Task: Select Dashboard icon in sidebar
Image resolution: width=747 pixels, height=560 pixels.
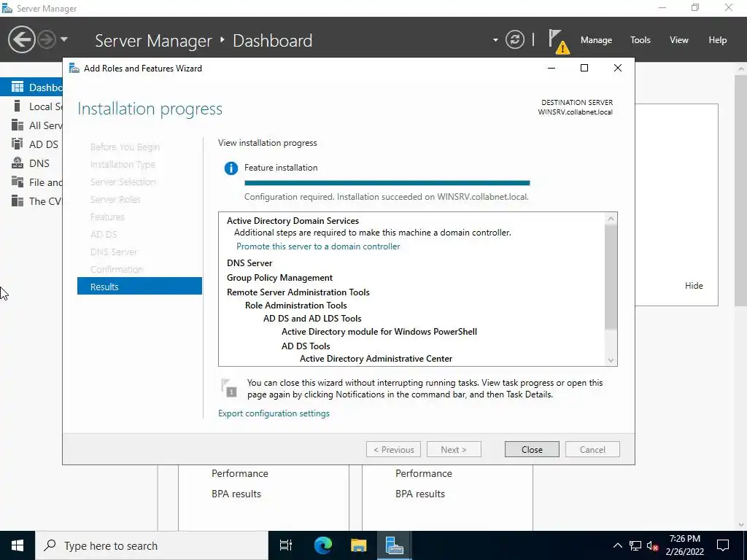Action: pos(18,87)
